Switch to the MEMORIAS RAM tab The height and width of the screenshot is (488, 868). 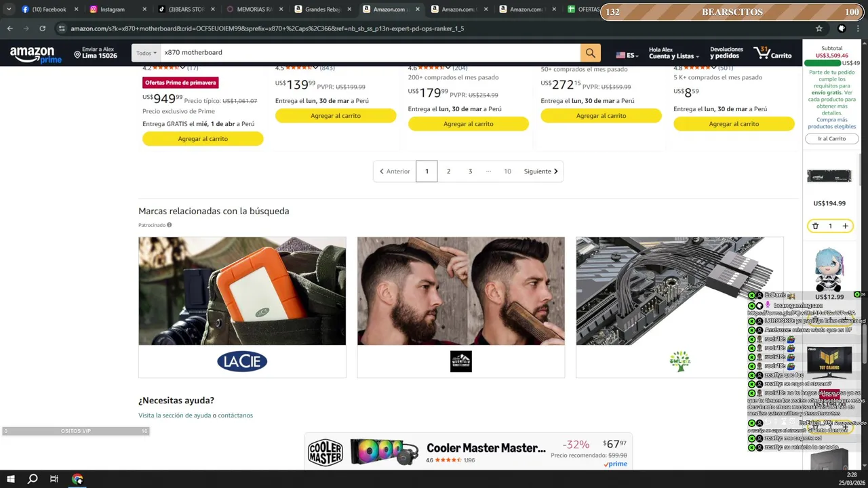coord(253,9)
